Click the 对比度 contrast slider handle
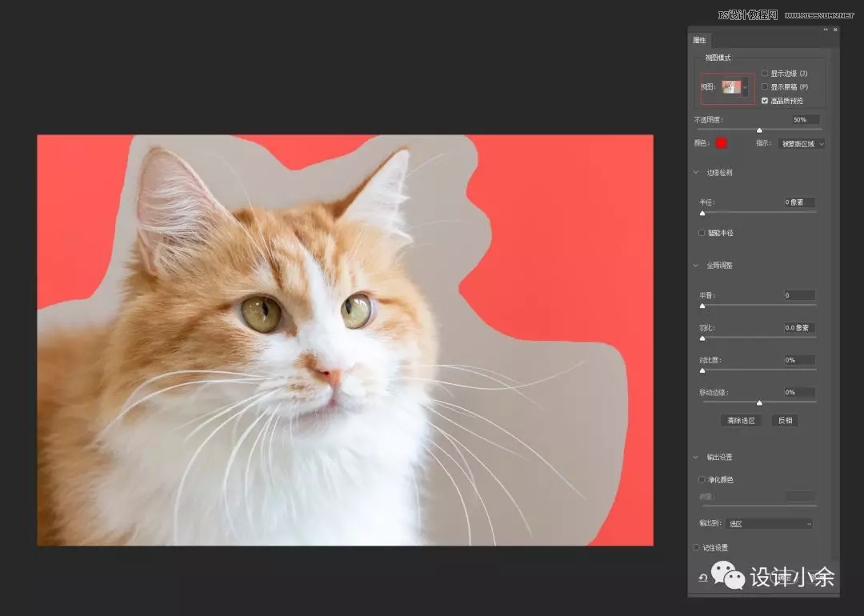 click(702, 371)
